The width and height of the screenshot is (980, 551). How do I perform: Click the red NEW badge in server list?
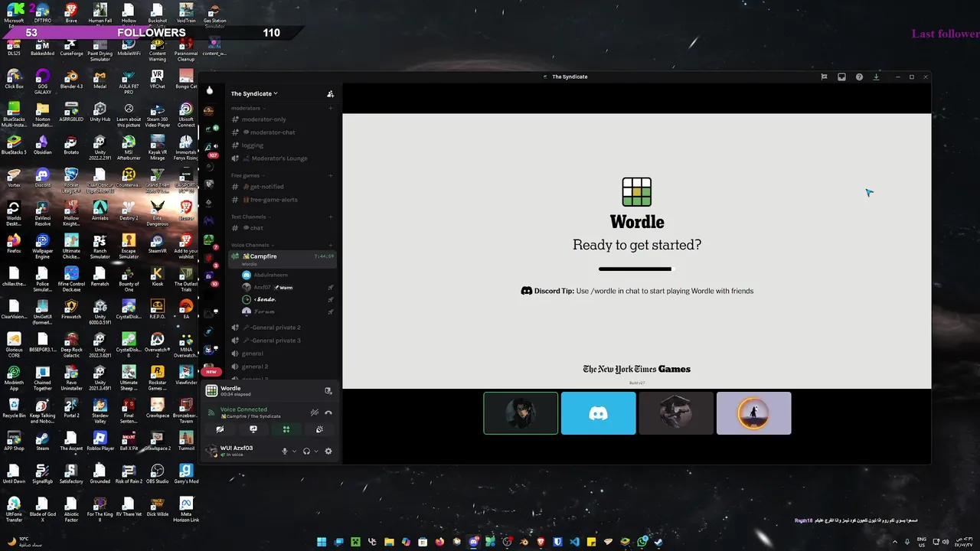click(x=211, y=372)
